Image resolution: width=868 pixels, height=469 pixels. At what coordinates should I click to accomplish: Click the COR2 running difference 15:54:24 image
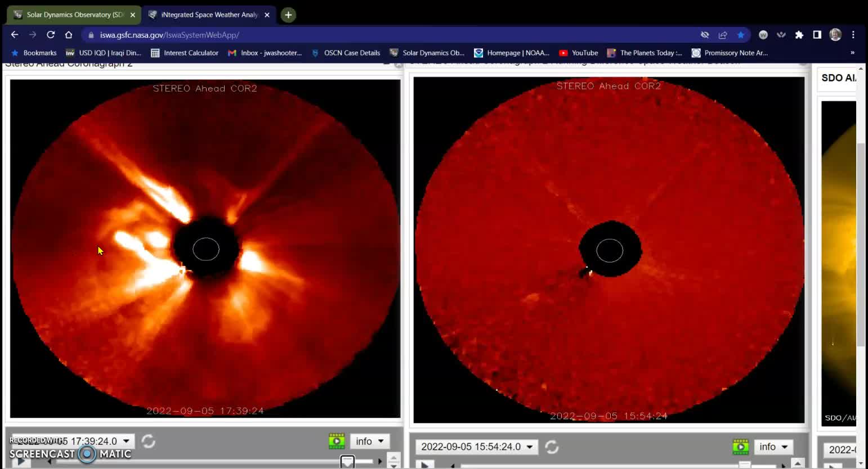click(x=609, y=250)
